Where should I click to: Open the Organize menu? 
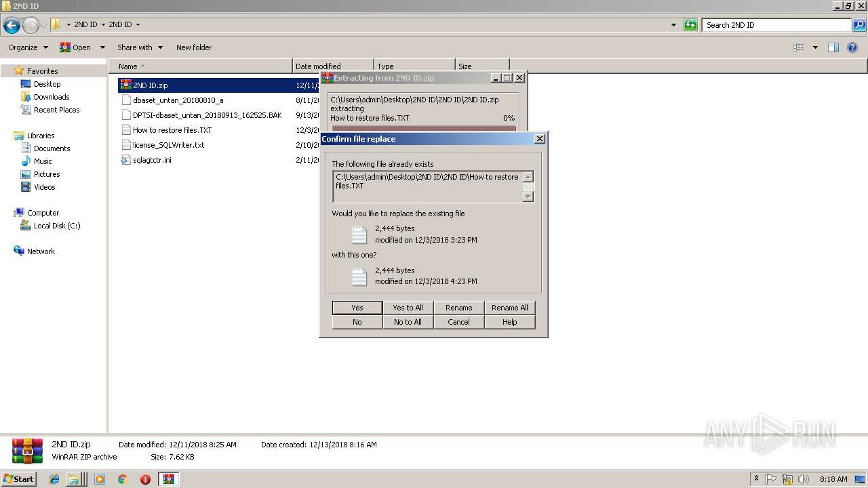click(28, 47)
